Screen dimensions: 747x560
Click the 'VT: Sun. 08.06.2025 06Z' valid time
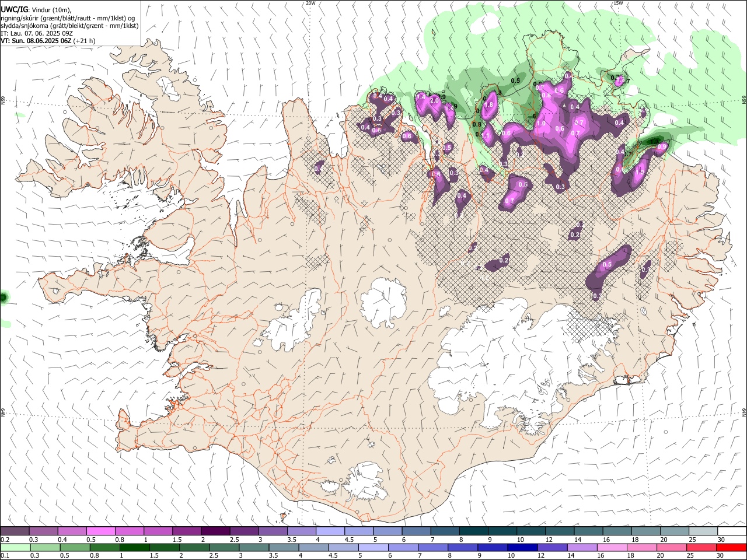click(x=36, y=41)
